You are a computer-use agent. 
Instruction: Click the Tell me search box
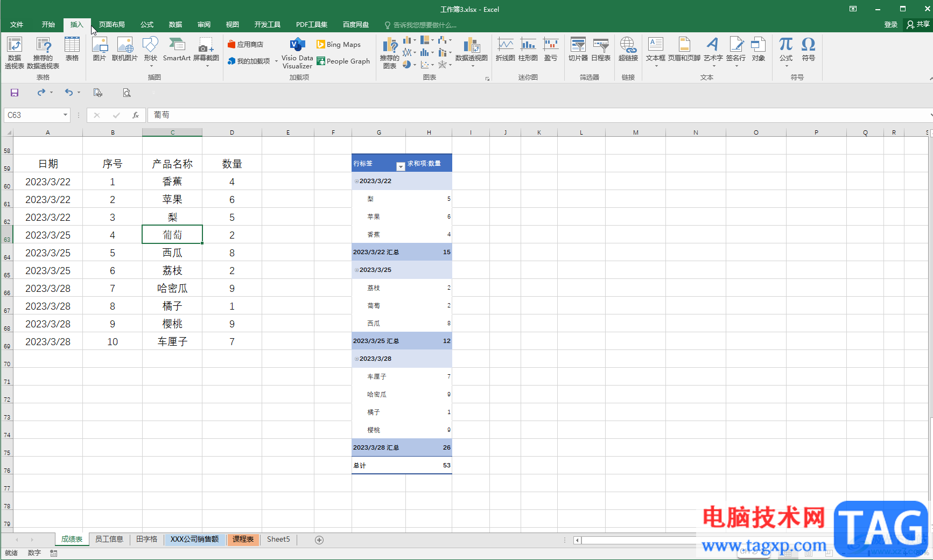click(421, 25)
